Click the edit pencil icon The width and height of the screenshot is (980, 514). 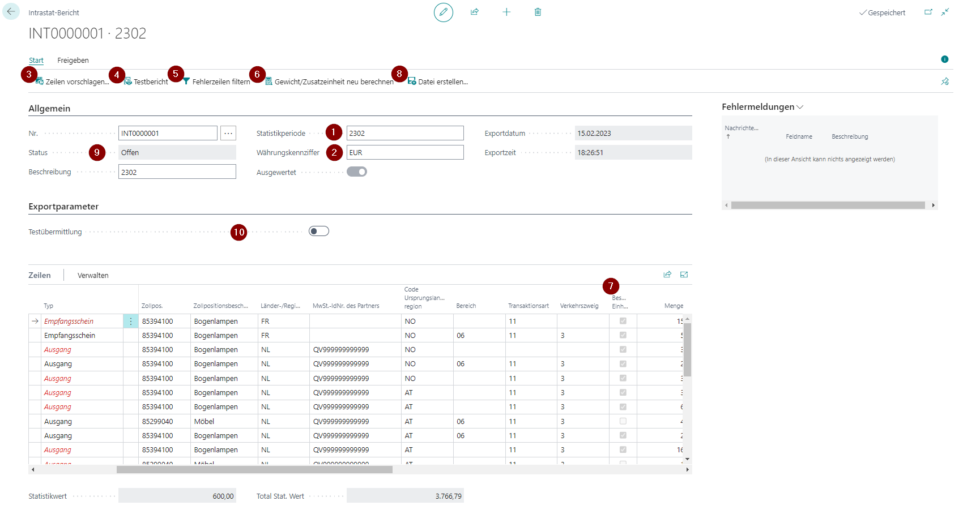[x=444, y=12]
